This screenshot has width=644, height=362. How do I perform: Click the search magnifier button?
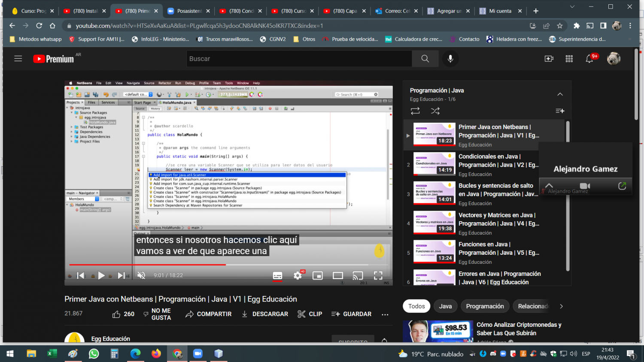tap(425, 59)
